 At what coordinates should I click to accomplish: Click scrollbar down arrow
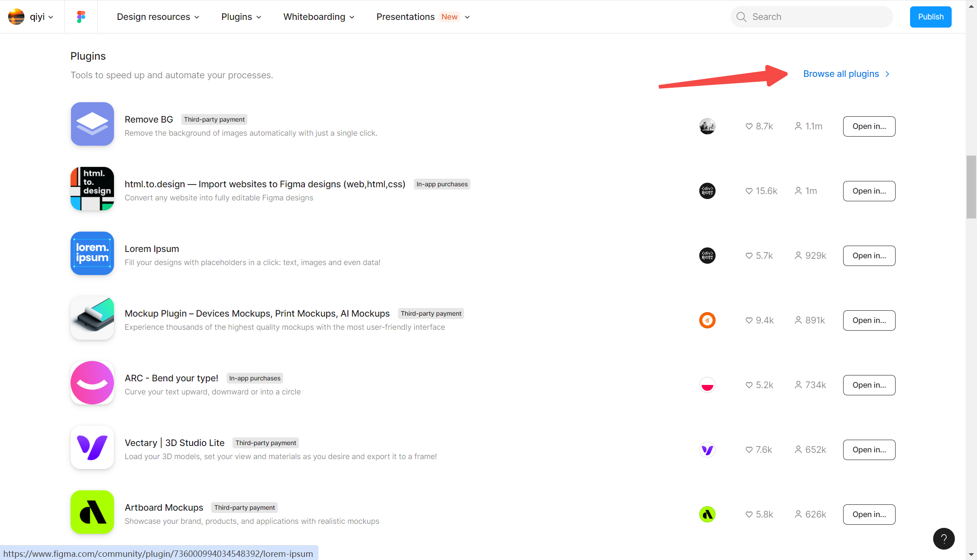[971, 555]
